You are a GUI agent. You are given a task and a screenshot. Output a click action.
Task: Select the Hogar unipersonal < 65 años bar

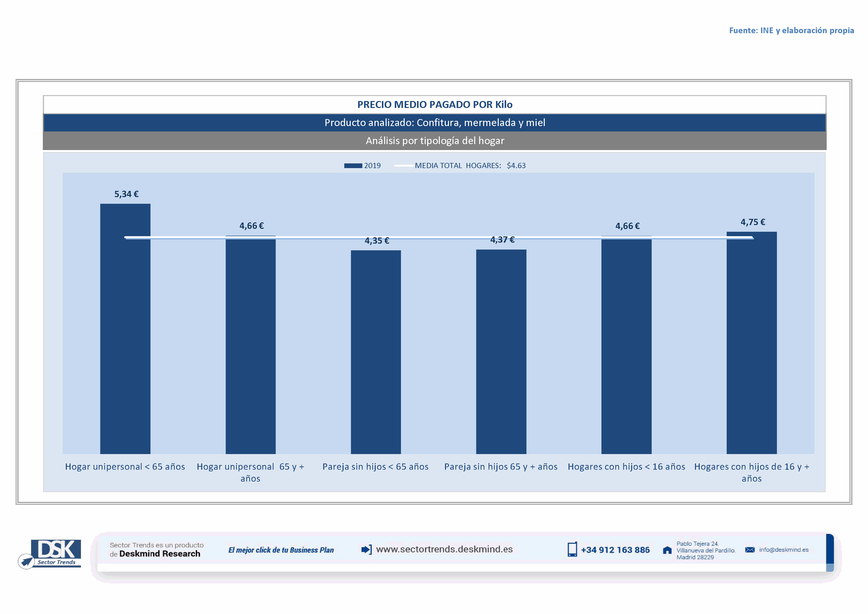(x=125, y=329)
